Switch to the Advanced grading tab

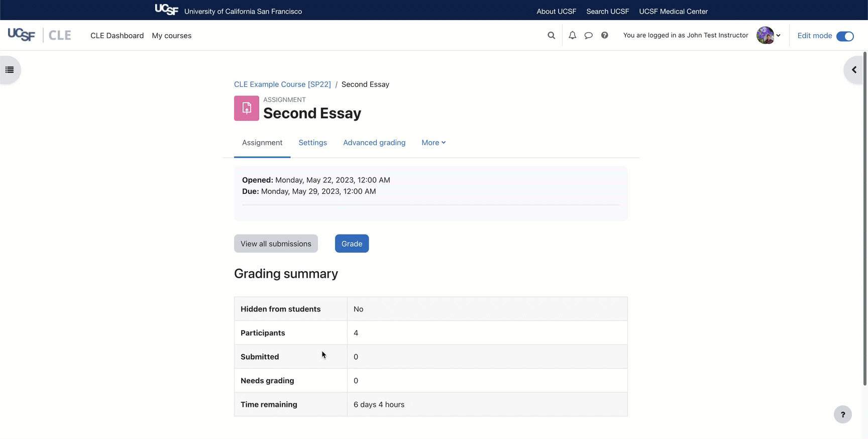[x=374, y=143]
